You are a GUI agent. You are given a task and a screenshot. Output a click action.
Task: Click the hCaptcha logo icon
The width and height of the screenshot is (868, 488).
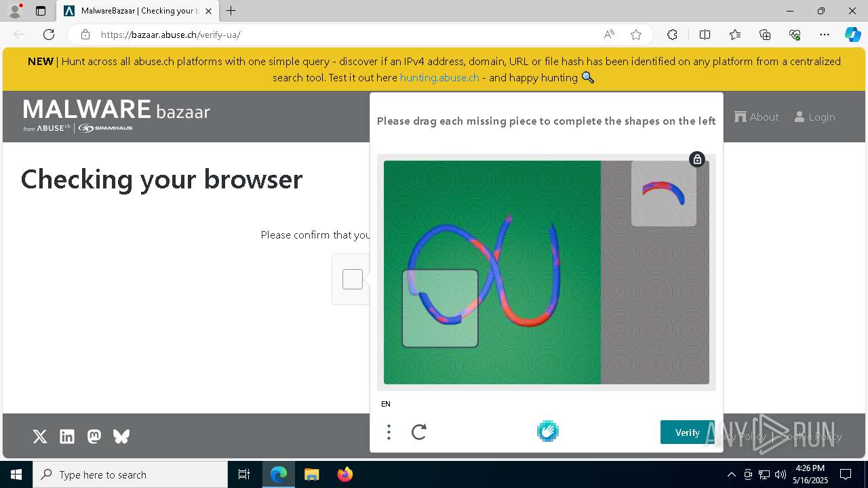548,431
